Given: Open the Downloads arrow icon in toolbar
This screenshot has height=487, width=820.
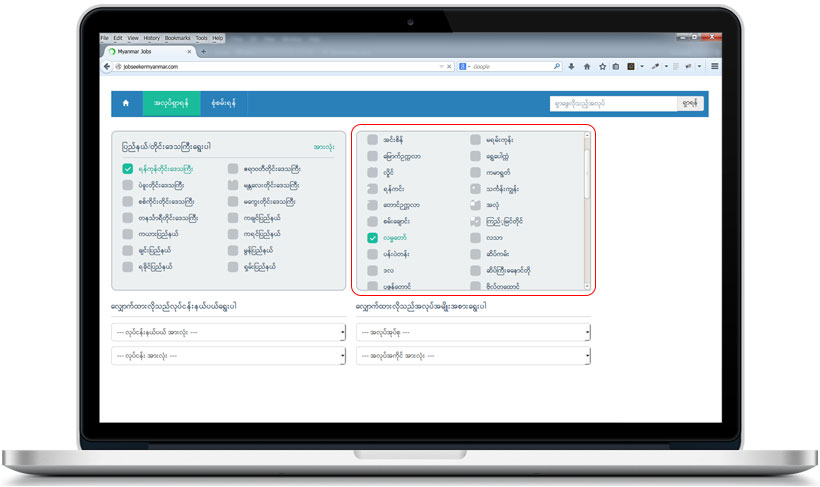Looking at the screenshot, I should [572, 66].
